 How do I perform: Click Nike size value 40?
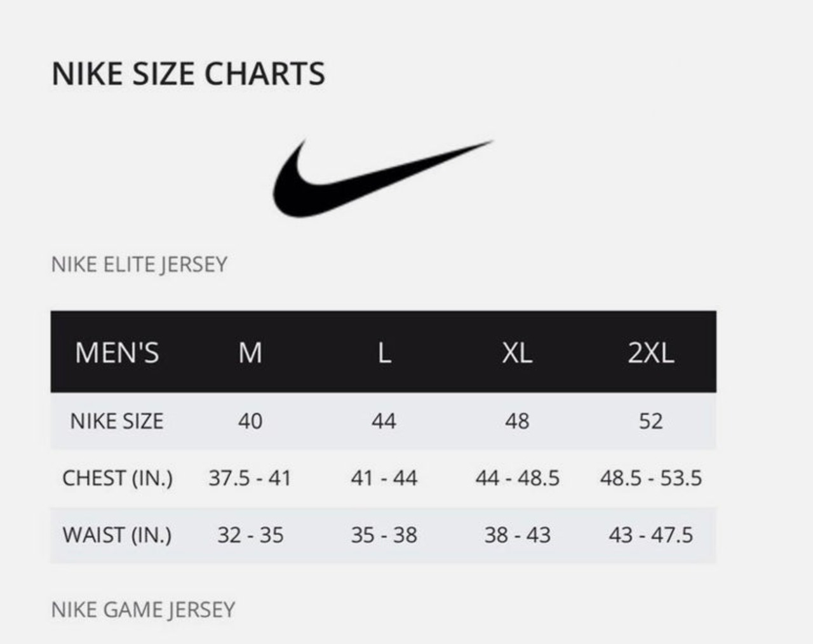250,421
